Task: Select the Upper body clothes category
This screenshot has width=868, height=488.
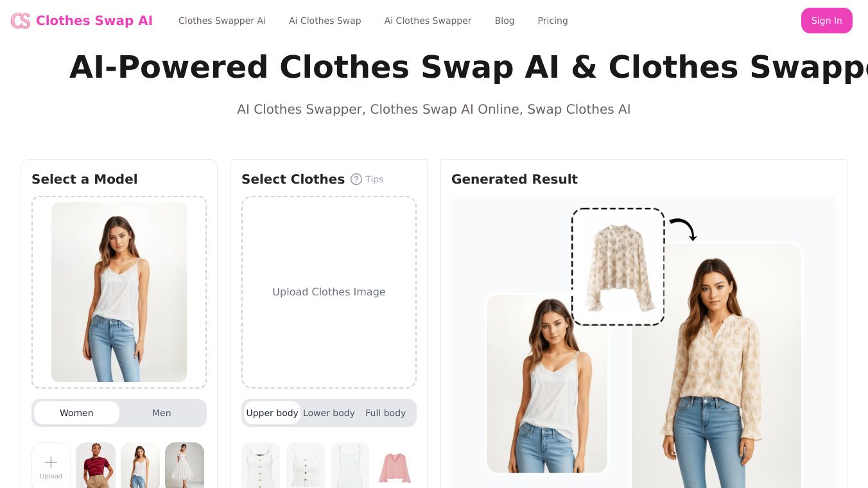Action: coord(272,413)
